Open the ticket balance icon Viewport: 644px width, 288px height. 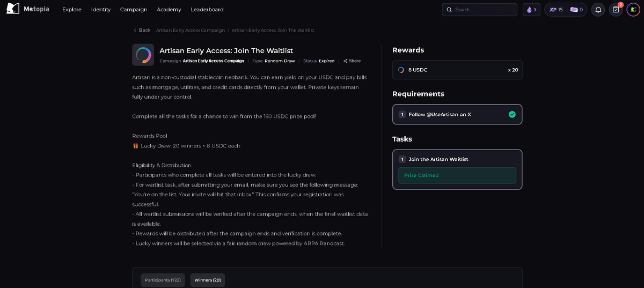(574, 10)
